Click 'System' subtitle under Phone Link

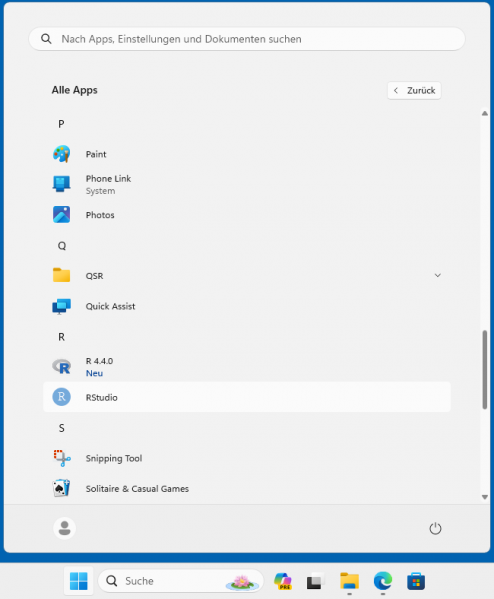coord(100,191)
